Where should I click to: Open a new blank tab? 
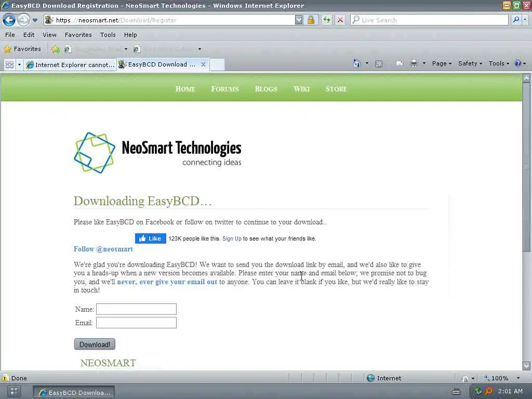217,64
